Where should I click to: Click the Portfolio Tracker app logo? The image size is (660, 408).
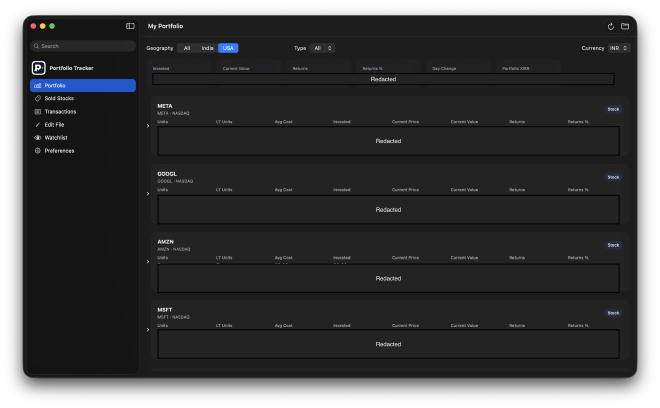click(x=38, y=68)
